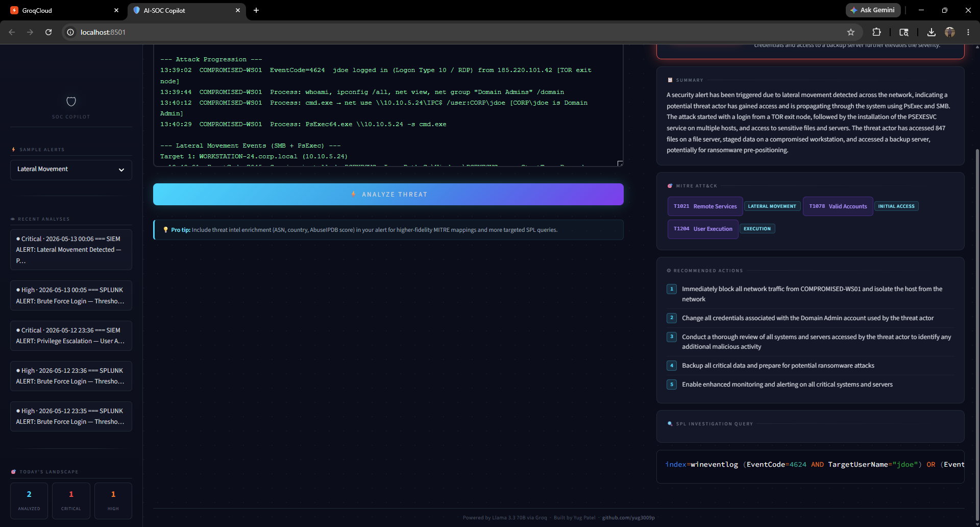Click the Critical count card
The height and width of the screenshot is (527, 980).
click(71, 501)
